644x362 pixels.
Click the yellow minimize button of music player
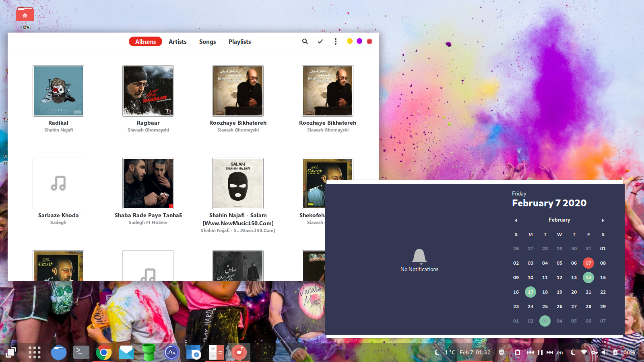(350, 41)
